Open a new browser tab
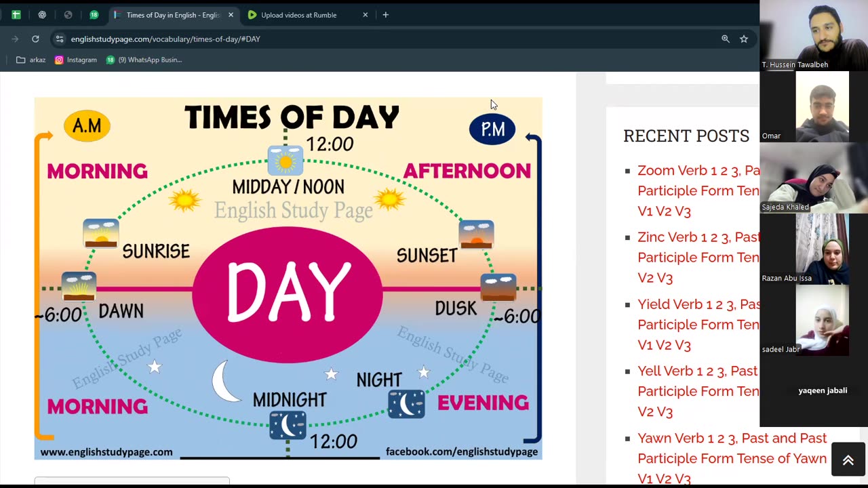This screenshot has width=868, height=488. click(x=385, y=15)
